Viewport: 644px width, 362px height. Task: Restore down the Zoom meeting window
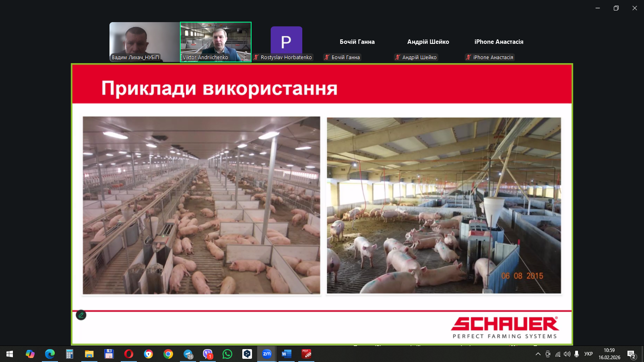click(616, 8)
